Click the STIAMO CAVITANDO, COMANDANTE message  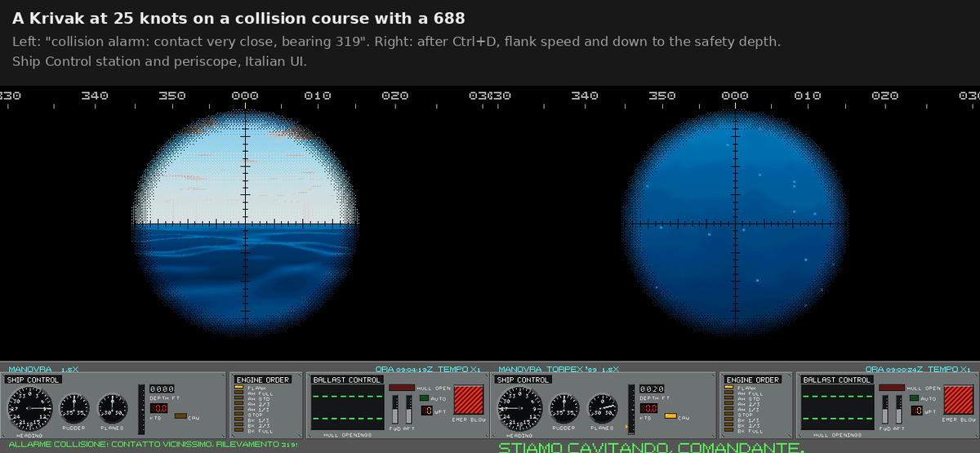651,447
